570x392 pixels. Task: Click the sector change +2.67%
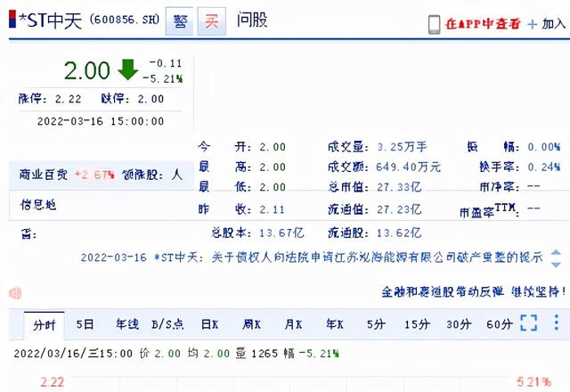tap(94, 175)
